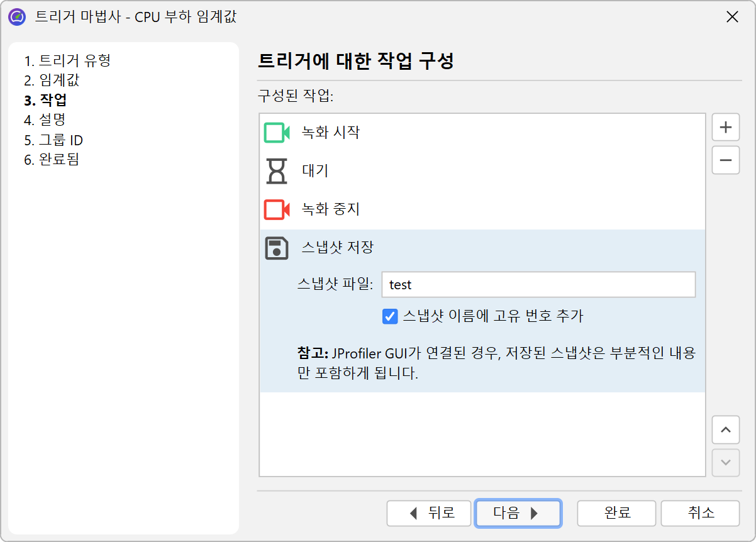Toggle unique number on snapshot name checkbox
The width and height of the screenshot is (756, 542).
coord(389,316)
